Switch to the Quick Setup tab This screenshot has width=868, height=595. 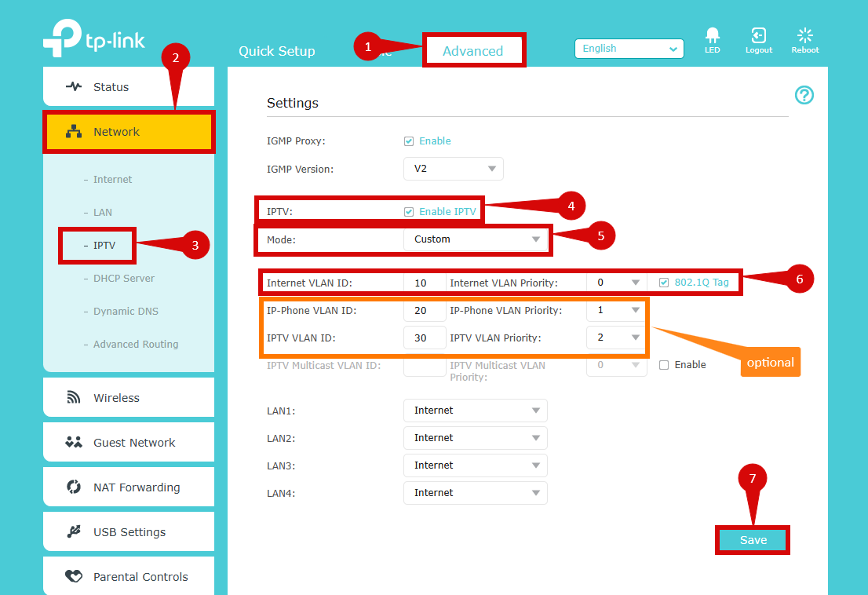tap(276, 51)
